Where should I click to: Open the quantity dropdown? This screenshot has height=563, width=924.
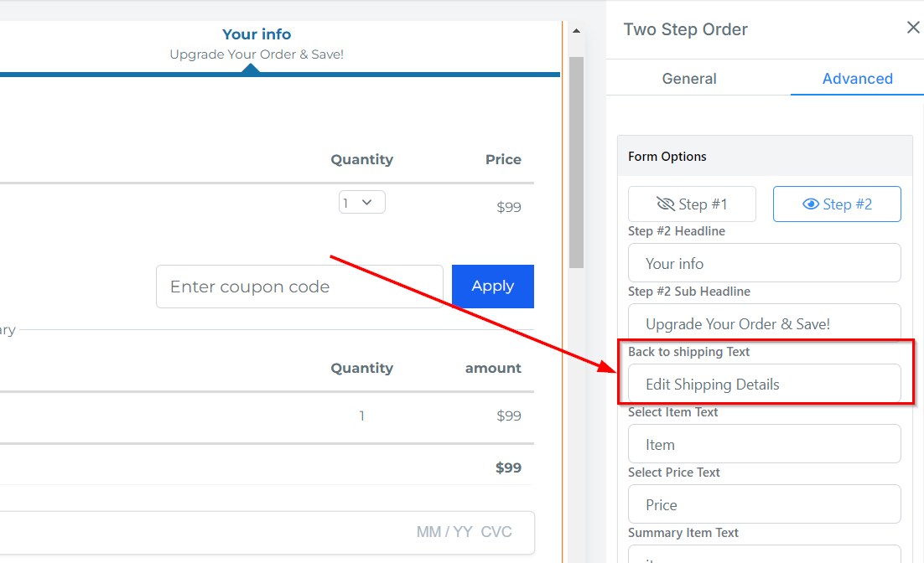[x=362, y=203]
